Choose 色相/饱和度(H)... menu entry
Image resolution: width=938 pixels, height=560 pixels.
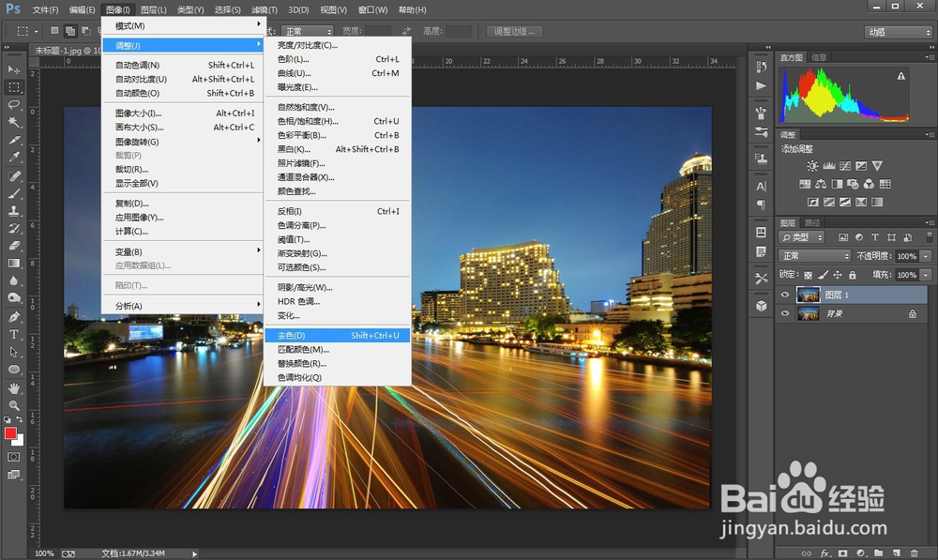click(x=338, y=121)
